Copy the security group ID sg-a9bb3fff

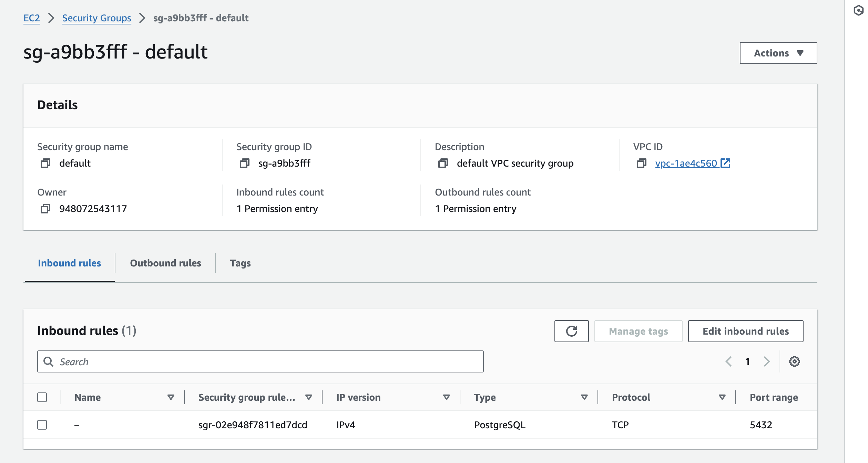click(245, 163)
